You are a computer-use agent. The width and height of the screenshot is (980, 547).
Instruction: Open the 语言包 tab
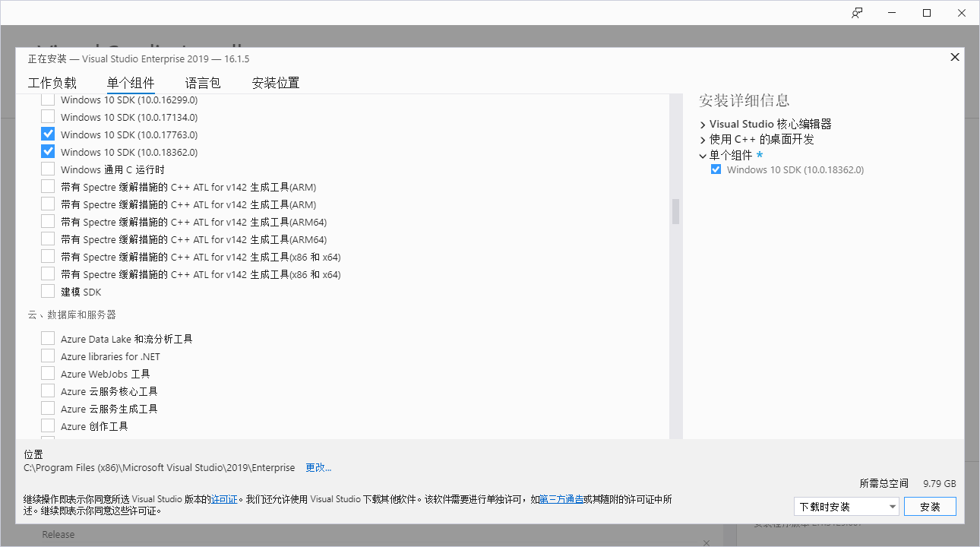(x=203, y=83)
